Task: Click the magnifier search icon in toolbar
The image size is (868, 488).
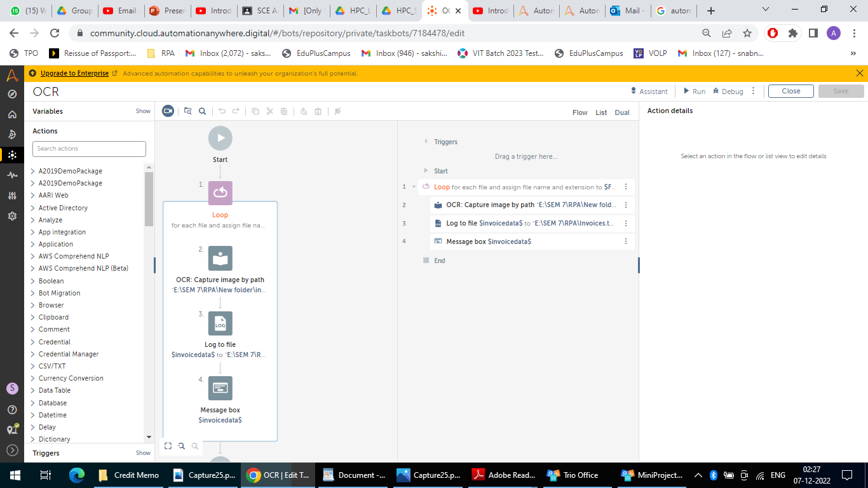Action: (x=202, y=111)
